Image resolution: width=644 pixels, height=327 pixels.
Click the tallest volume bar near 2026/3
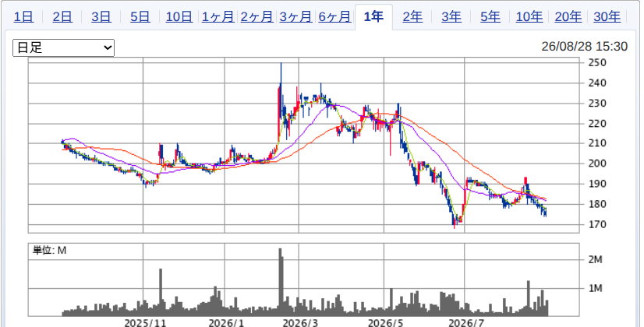[x=281, y=283]
